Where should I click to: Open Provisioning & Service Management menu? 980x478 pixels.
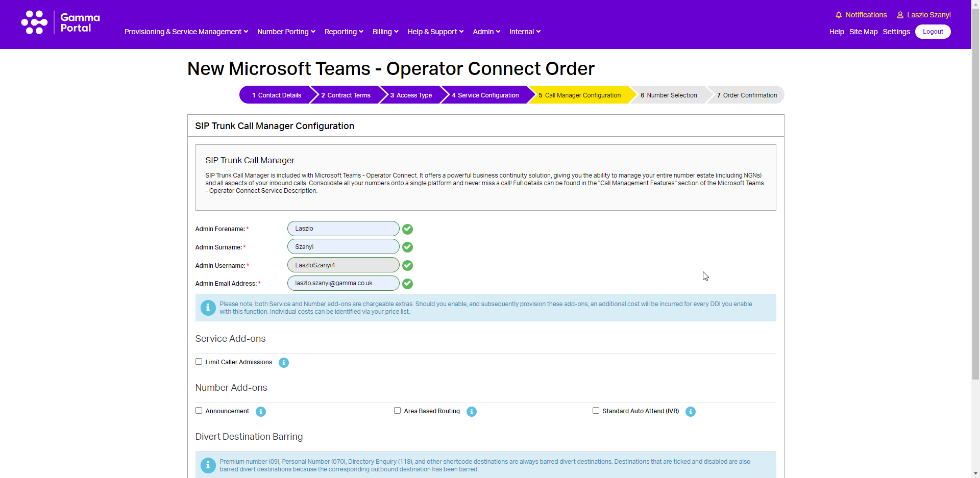[186, 32]
